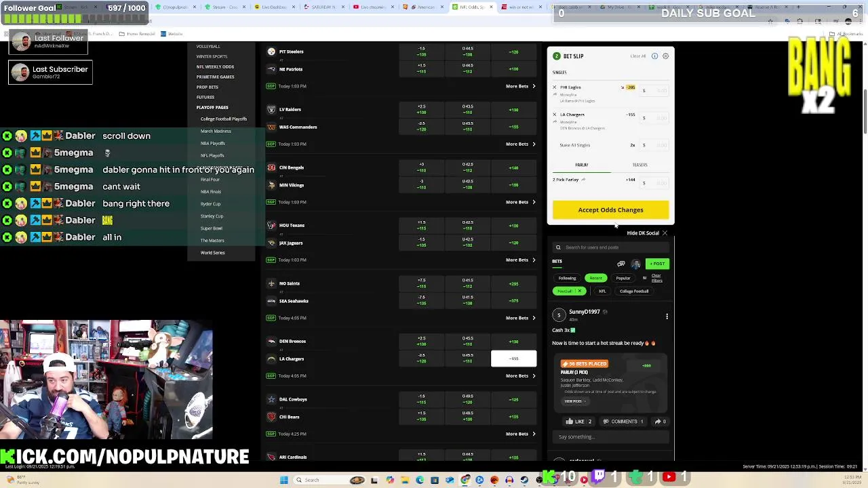Expand More Bets for PIT Steelers game

(520, 86)
